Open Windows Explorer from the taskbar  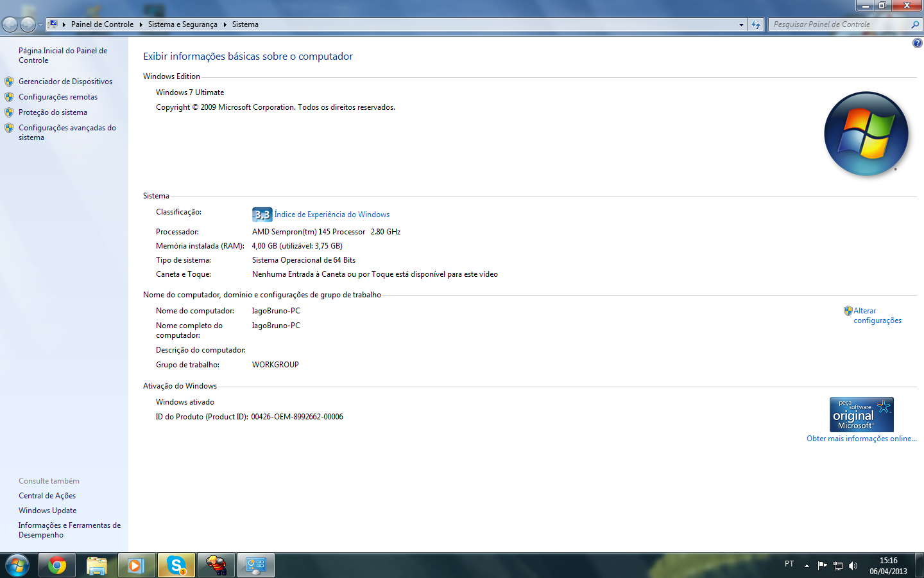click(97, 565)
